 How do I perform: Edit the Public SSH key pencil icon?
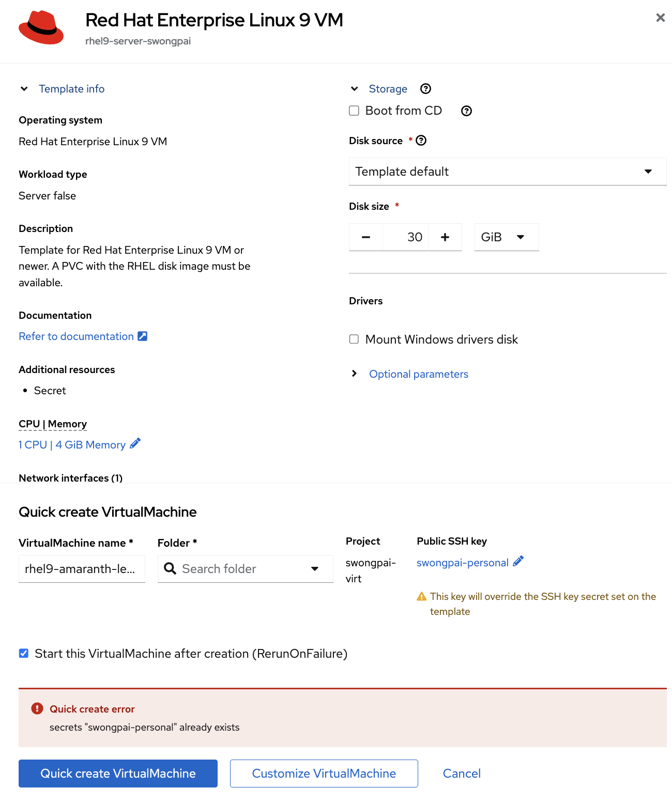pyautogui.click(x=518, y=562)
